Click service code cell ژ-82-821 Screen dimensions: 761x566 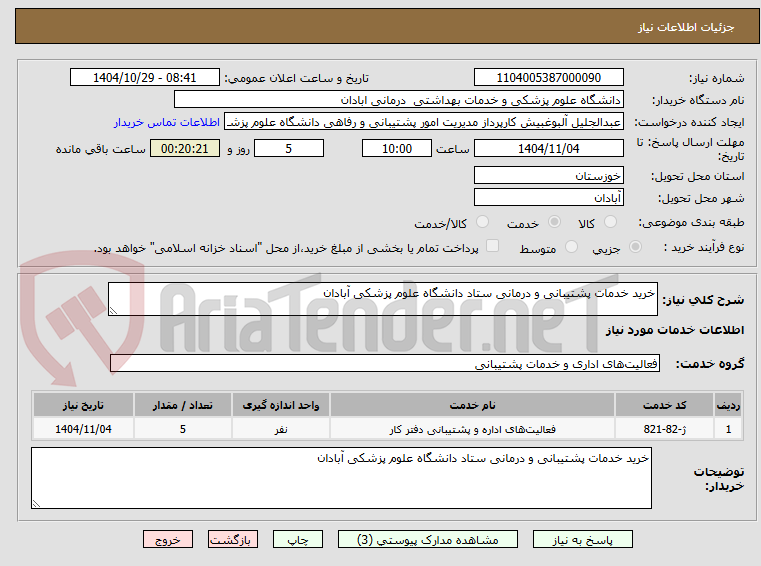click(x=664, y=429)
